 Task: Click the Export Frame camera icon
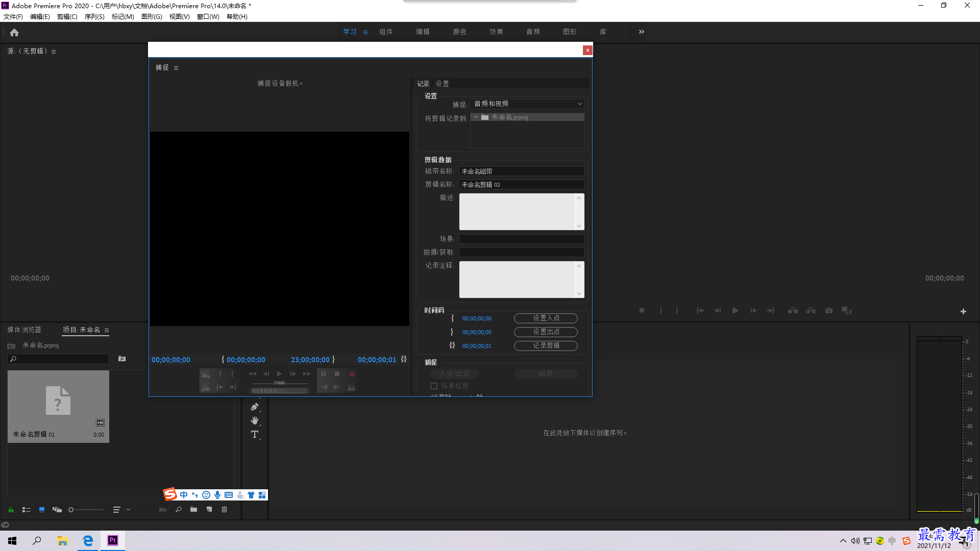829,310
